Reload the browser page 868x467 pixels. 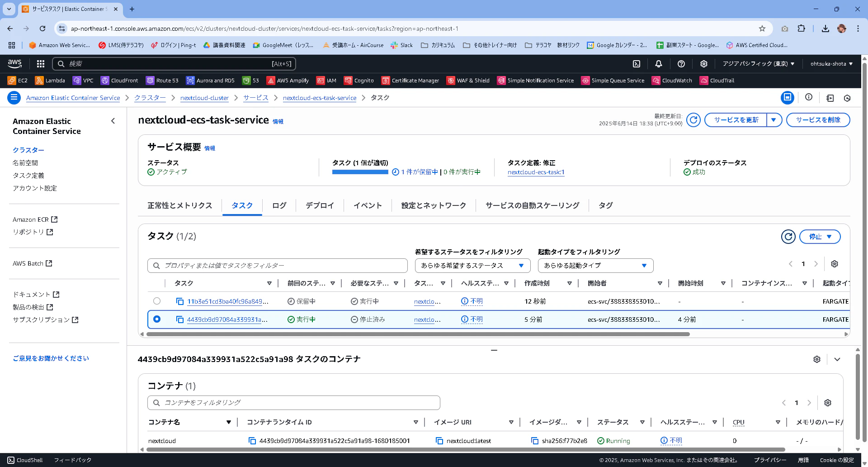(x=42, y=29)
